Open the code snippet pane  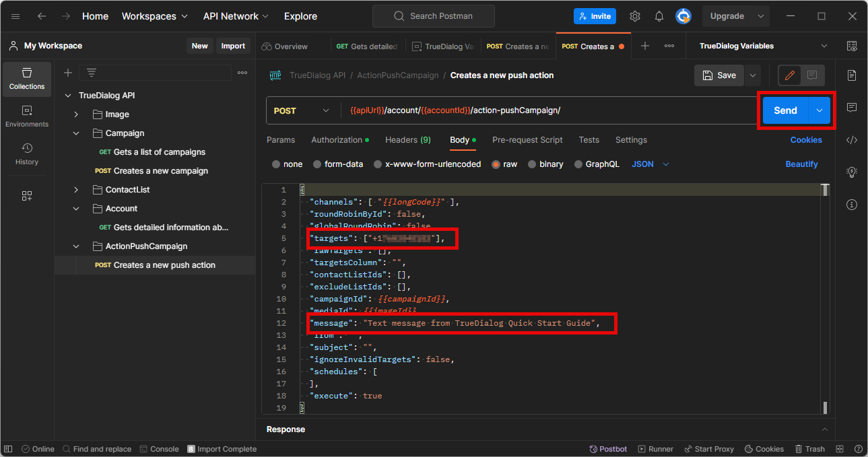coord(852,140)
